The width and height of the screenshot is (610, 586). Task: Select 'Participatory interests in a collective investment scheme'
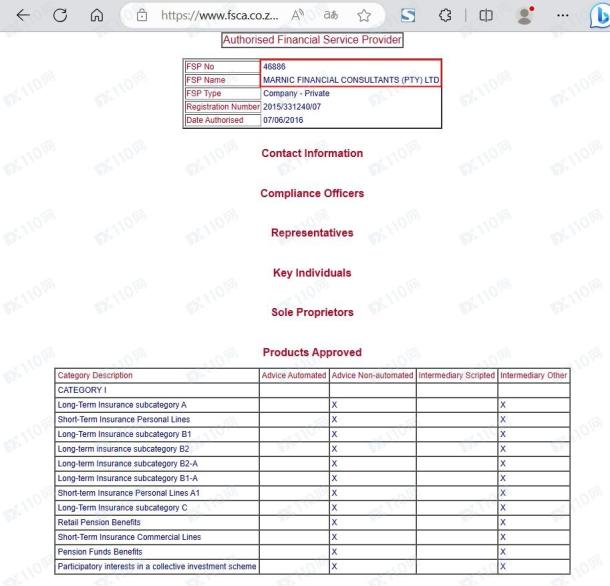(312, 567)
